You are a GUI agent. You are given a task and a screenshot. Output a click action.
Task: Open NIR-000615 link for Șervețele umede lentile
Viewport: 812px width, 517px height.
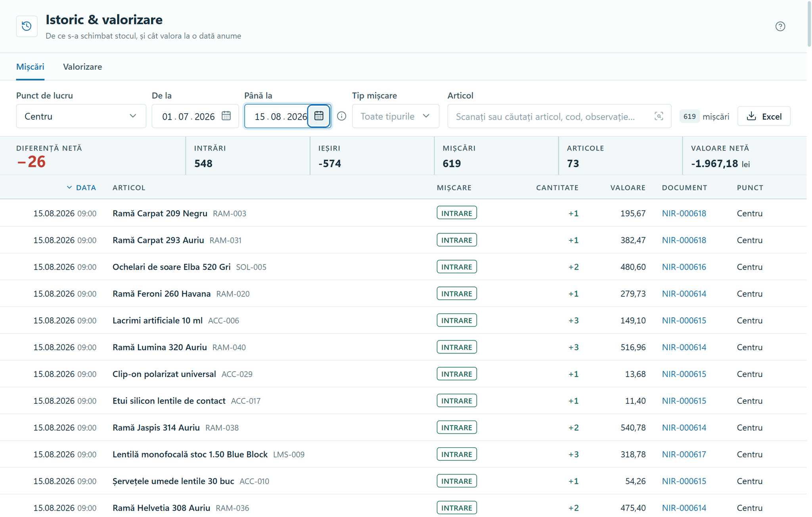coord(684,481)
